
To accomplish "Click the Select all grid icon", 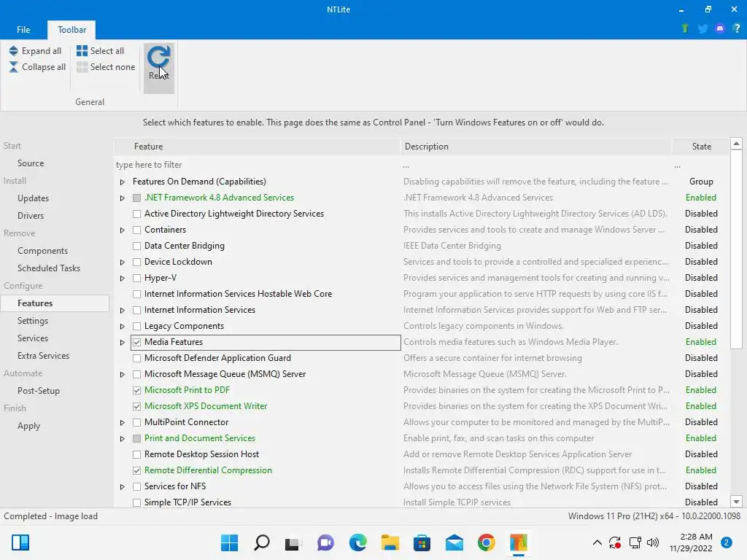I will (82, 51).
